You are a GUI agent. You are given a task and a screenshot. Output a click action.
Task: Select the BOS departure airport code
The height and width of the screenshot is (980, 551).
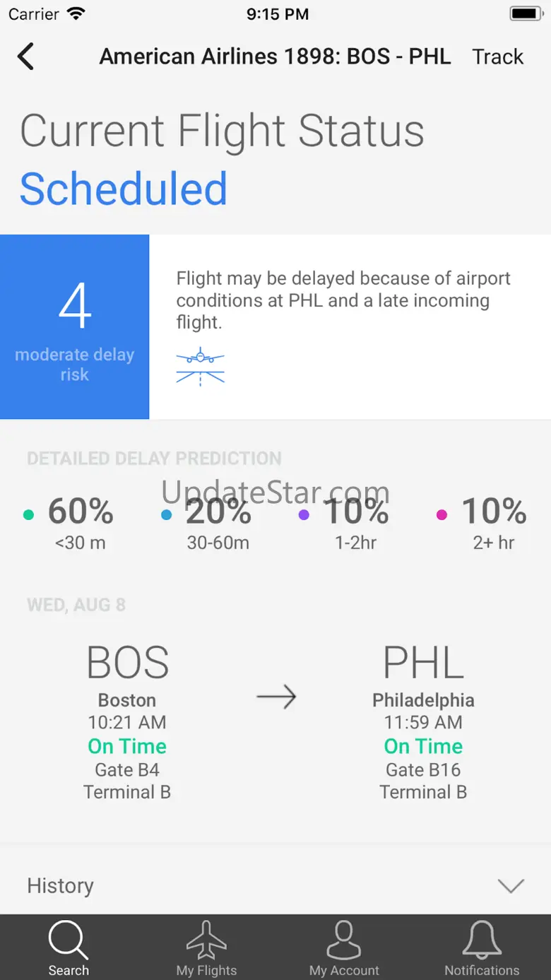[x=127, y=663]
